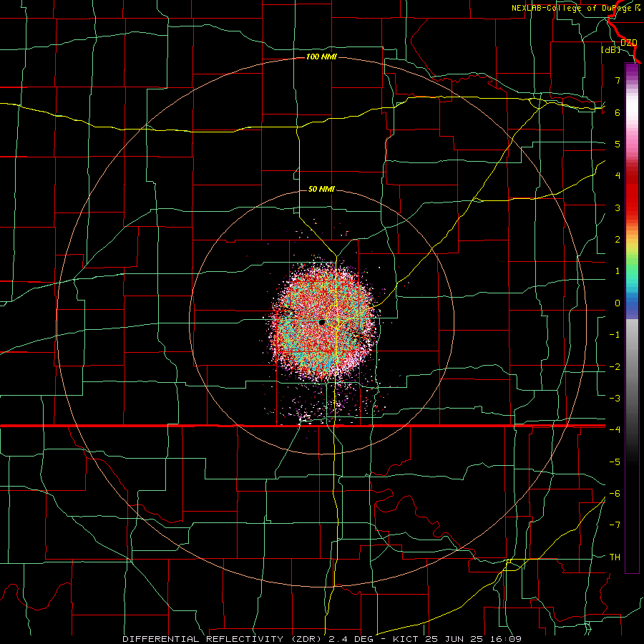This screenshot has width=644, height=644.
Task: Click the 3 value on the ZDR scale
Action: click(618, 208)
